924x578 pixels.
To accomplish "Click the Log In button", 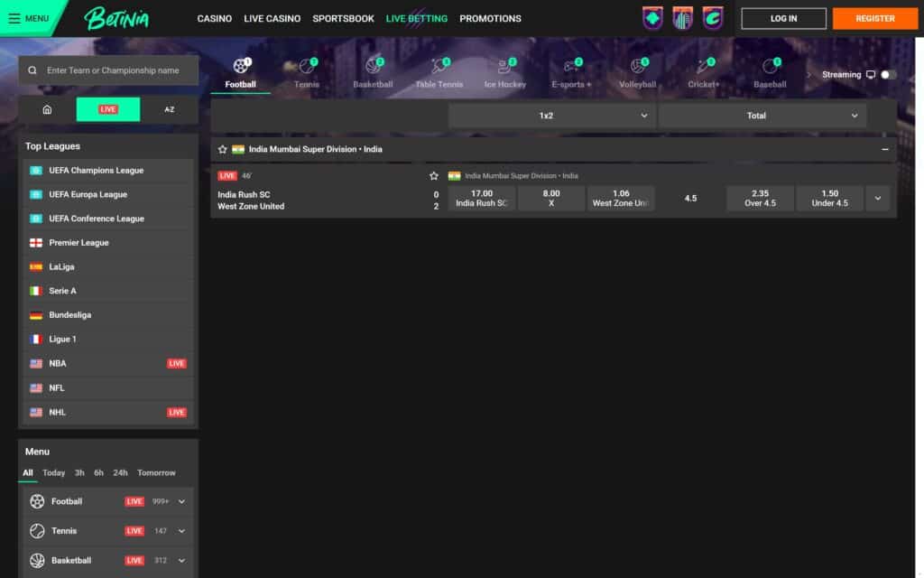I will (783, 18).
